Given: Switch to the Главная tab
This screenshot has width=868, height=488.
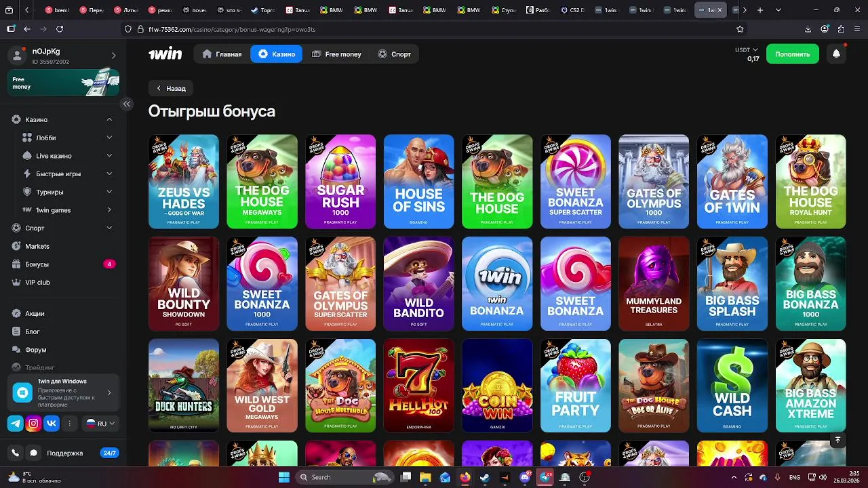Looking at the screenshot, I should [x=222, y=54].
